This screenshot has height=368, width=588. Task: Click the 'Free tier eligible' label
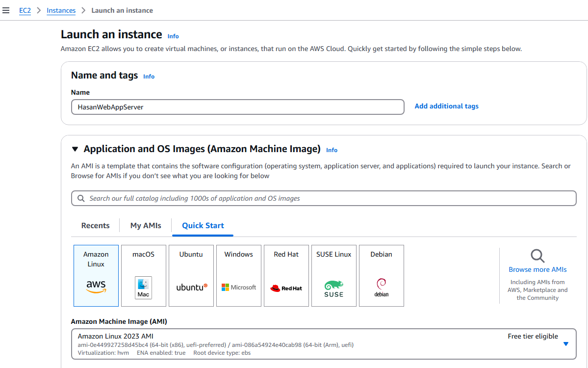(x=533, y=336)
